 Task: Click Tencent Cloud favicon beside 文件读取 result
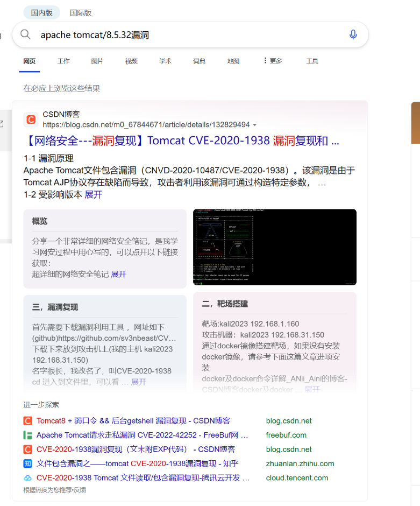point(28,477)
